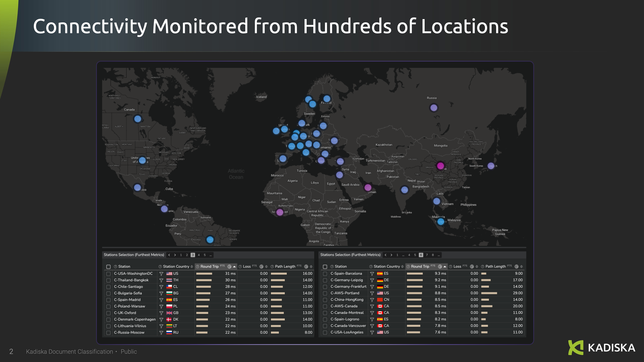Click Round Trip sort arrow in left table

click(x=234, y=266)
